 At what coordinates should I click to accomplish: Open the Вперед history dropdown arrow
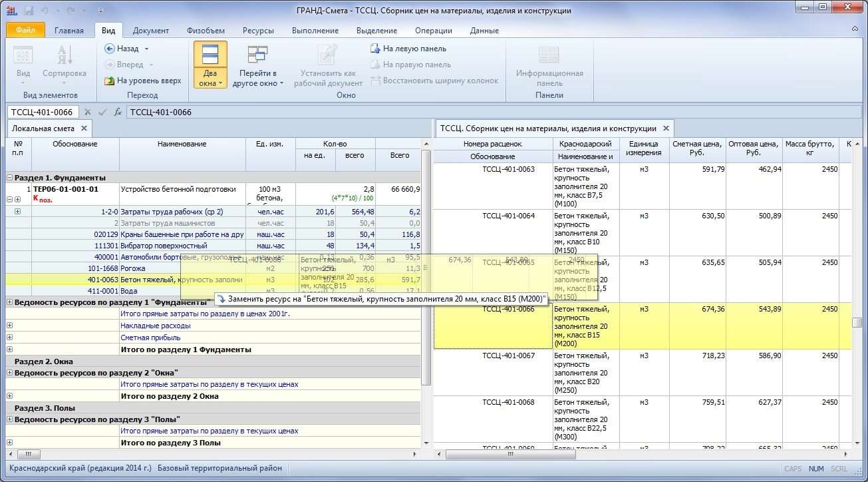[152, 65]
